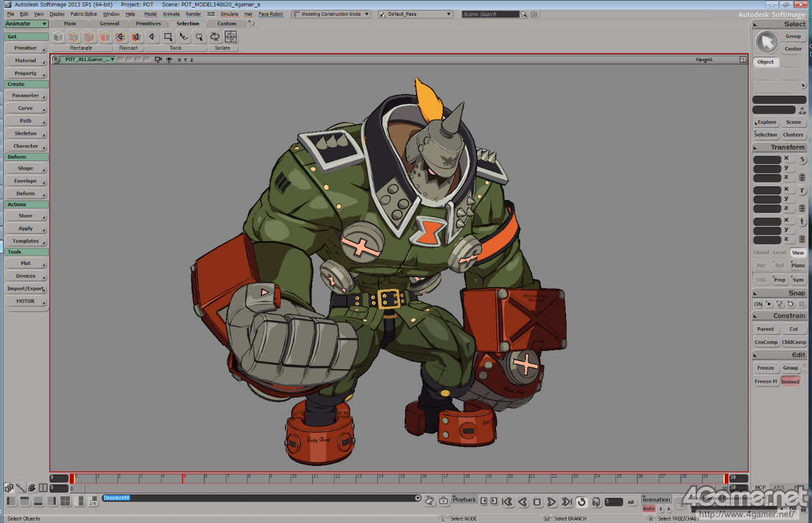
Task: Click frame 5 marker on the timeline
Action: tap(183, 478)
